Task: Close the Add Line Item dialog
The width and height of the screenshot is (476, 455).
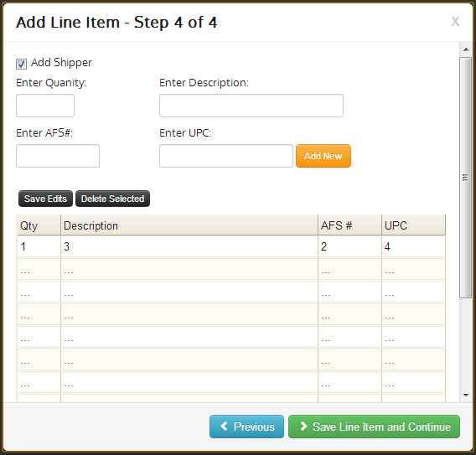Action: click(x=455, y=21)
